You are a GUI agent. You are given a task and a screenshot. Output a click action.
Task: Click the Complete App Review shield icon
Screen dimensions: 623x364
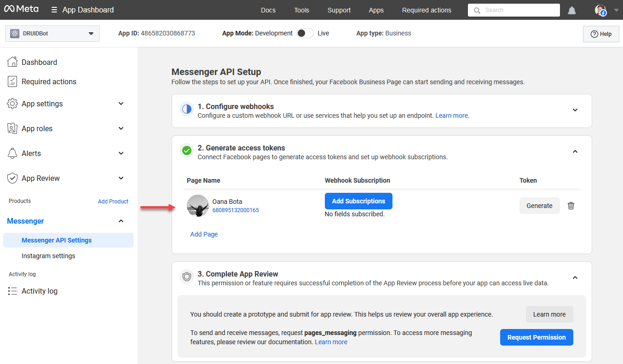186,277
